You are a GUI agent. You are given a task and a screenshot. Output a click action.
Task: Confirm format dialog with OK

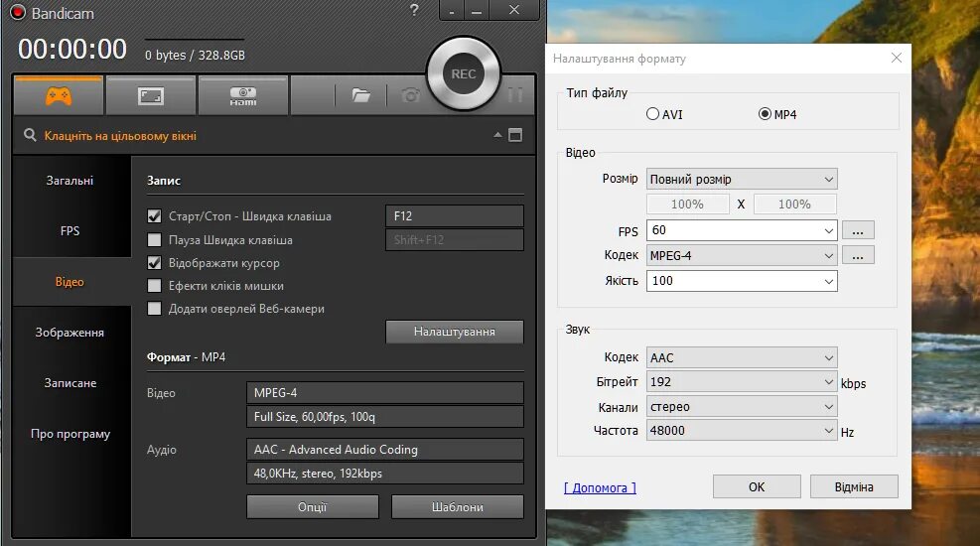[x=757, y=486]
